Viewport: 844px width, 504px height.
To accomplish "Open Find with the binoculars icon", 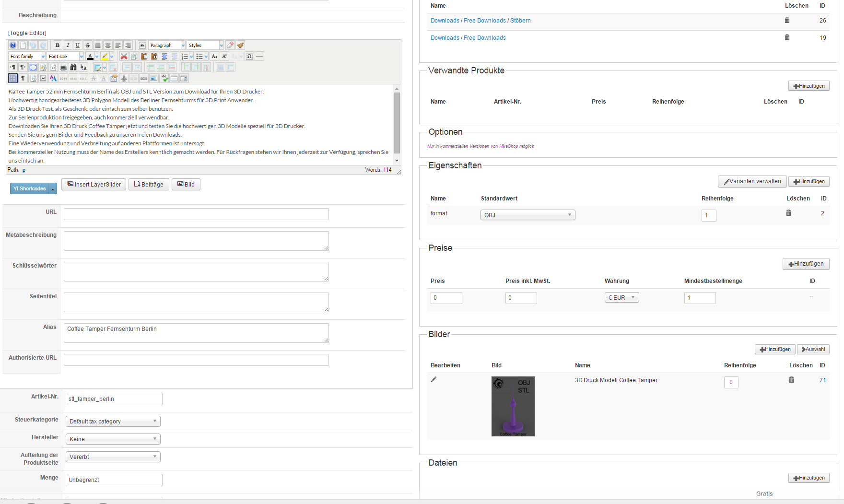I will coord(73,67).
